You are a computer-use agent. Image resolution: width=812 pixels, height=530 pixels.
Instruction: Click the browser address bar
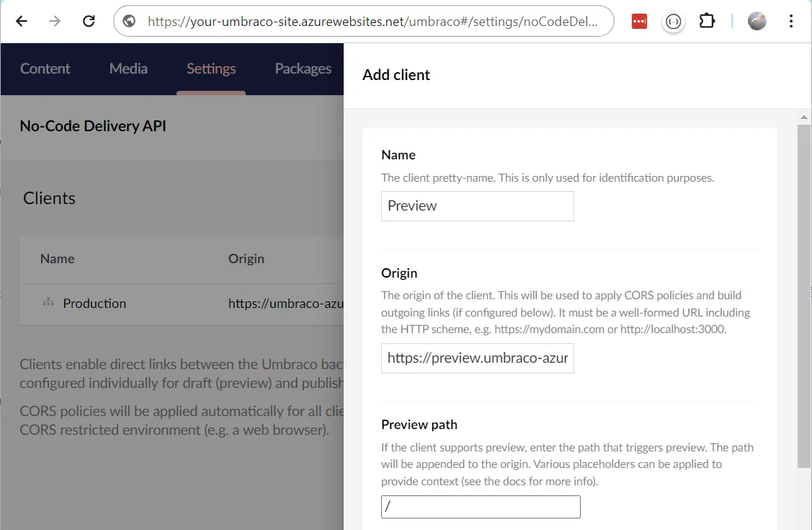coord(372,21)
